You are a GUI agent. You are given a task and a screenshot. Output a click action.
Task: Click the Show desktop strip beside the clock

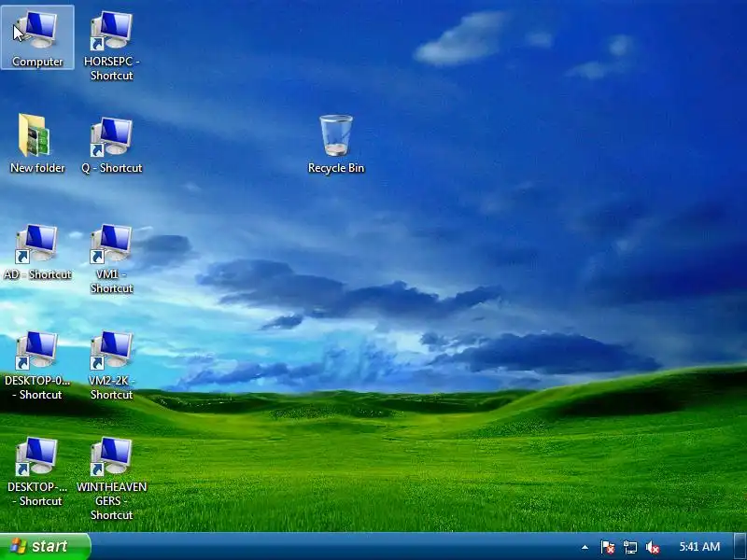tap(740, 546)
